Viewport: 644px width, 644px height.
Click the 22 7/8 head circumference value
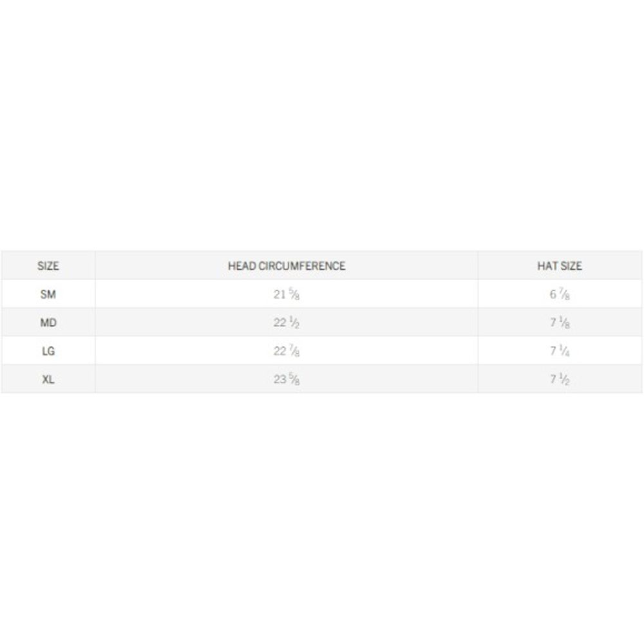point(287,352)
